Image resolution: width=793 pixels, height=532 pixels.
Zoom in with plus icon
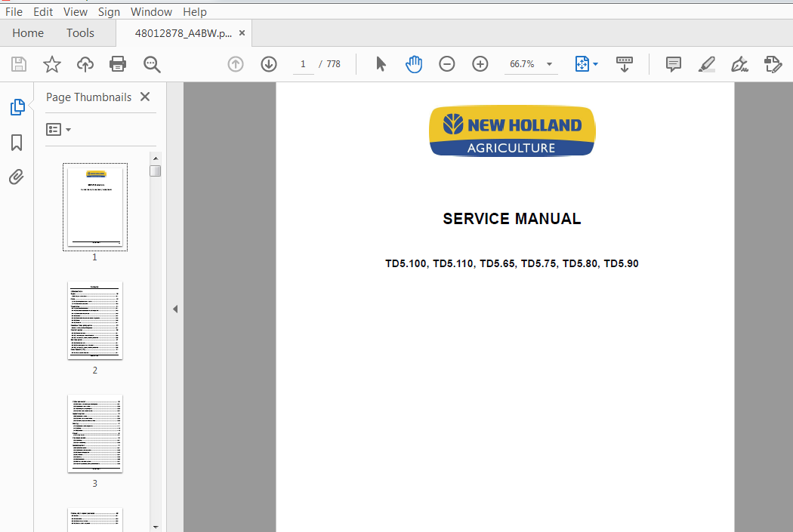pos(480,64)
